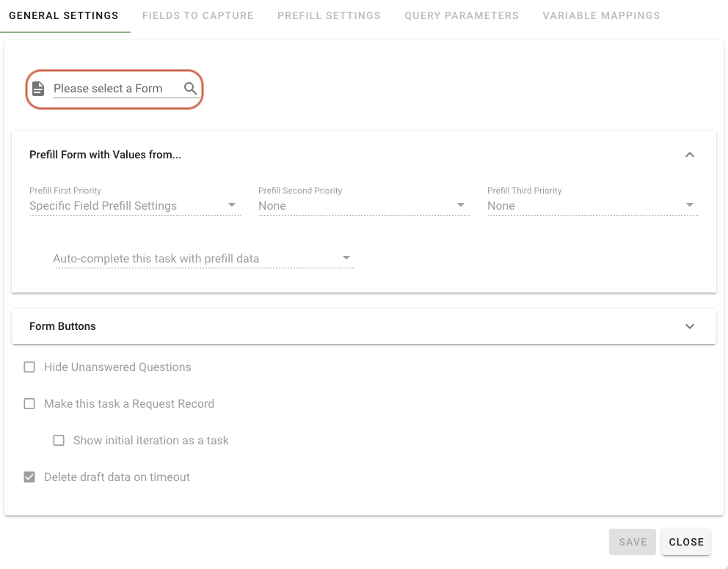Switch to the Fields to Capture tab
Viewport: 728px width, 569px height.
(197, 15)
